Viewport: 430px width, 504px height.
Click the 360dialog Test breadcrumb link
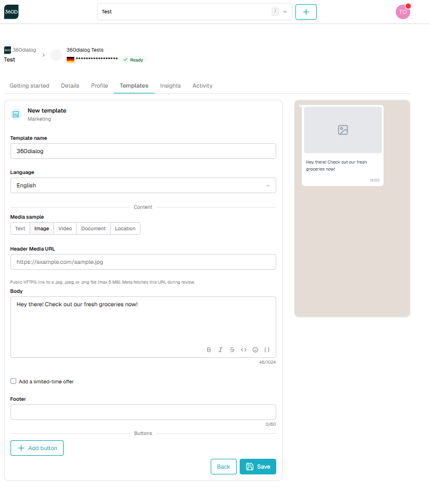coord(20,55)
